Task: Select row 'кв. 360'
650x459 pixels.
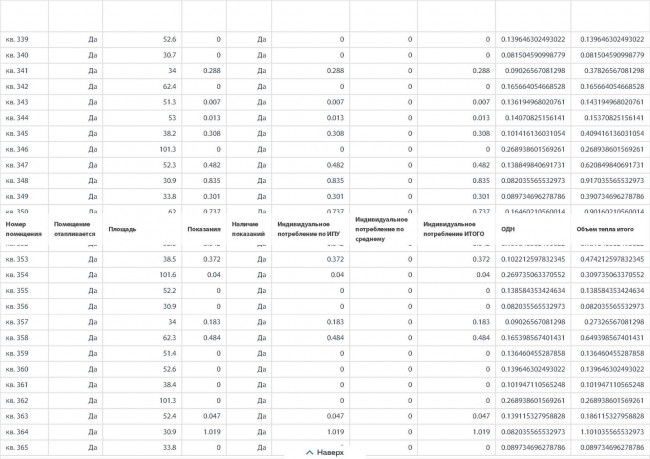Action: pyautogui.click(x=325, y=369)
